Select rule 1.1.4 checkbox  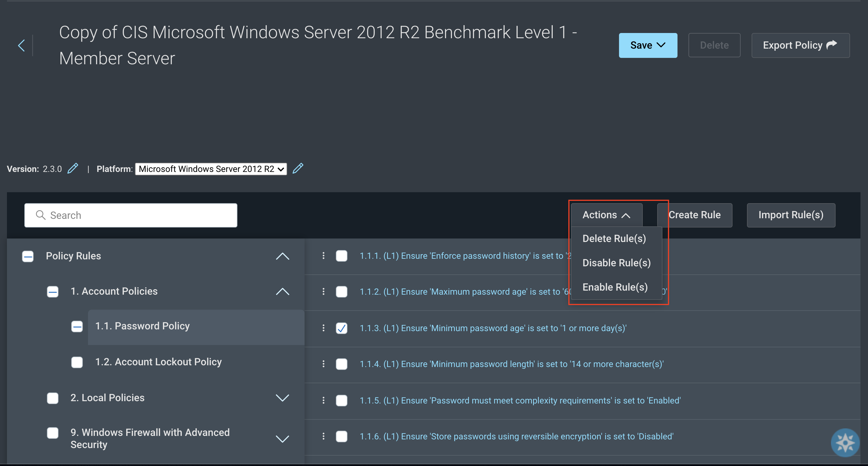click(x=341, y=364)
